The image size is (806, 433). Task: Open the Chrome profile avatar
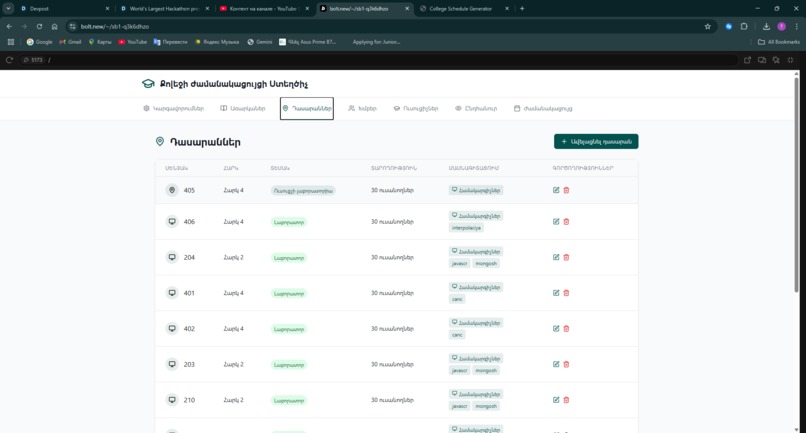click(781, 26)
